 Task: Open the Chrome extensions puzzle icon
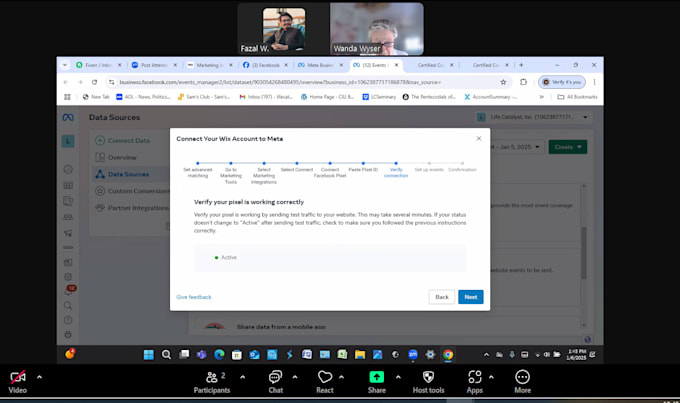click(x=523, y=82)
